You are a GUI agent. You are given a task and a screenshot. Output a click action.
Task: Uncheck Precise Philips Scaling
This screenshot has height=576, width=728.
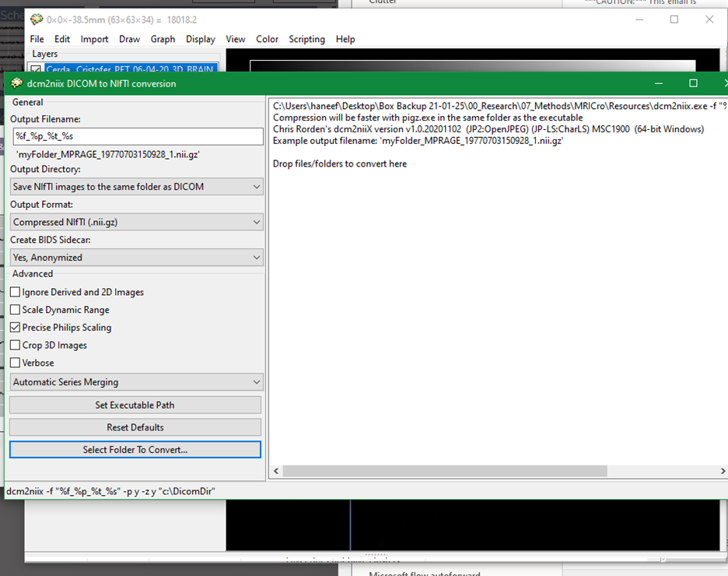tap(16, 327)
